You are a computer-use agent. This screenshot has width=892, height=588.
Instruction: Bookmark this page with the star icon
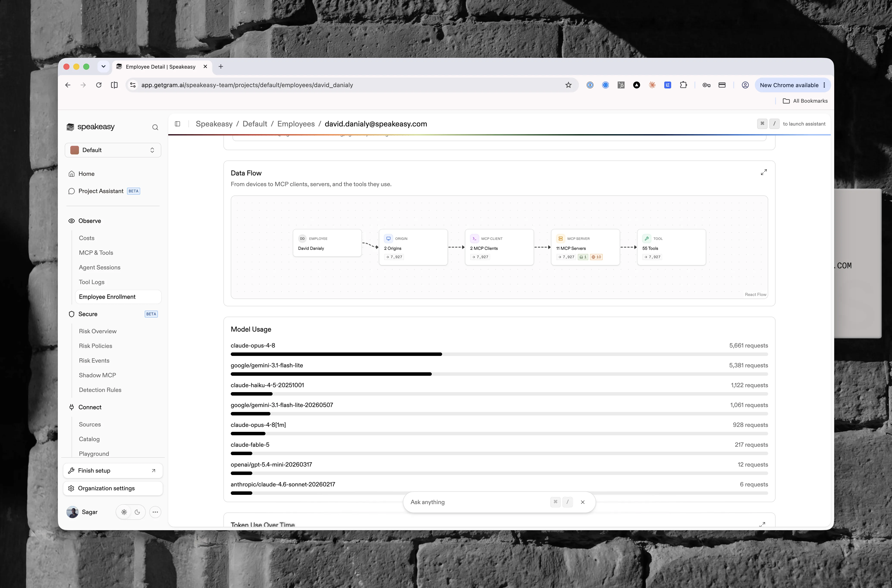coord(568,85)
